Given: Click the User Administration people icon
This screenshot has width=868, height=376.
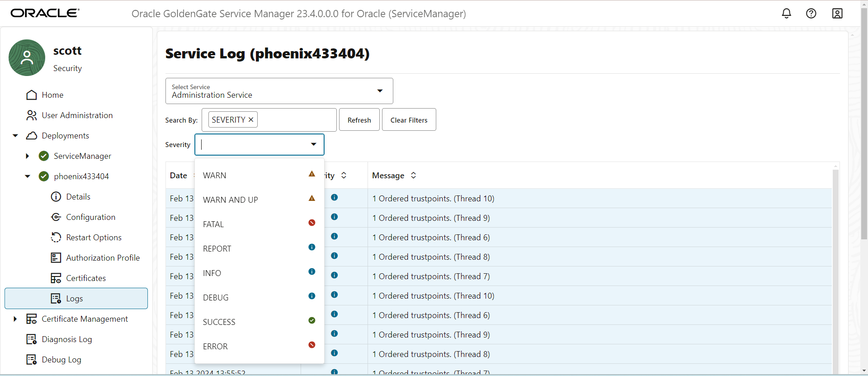Looking at the screenshot, I should 32,115.
